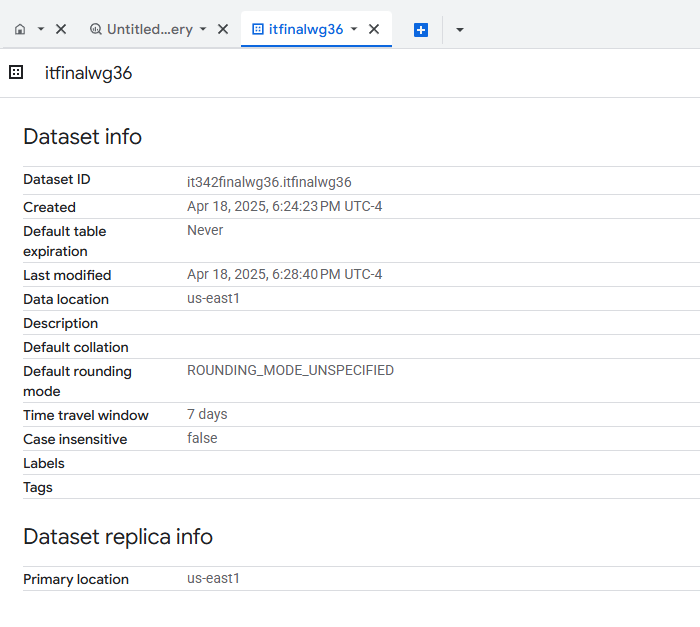Click the Dataset info heading
This screenshot has height=627, width=700.
click(x=82, y=137)
